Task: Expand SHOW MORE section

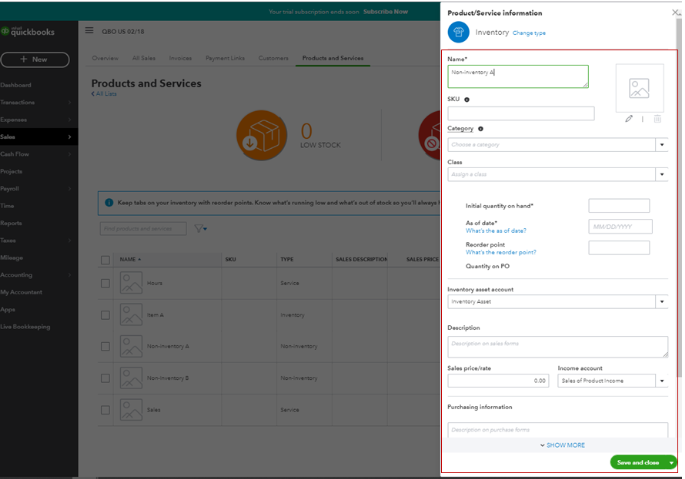Action: pyautogui.click(x=562, y=445)
